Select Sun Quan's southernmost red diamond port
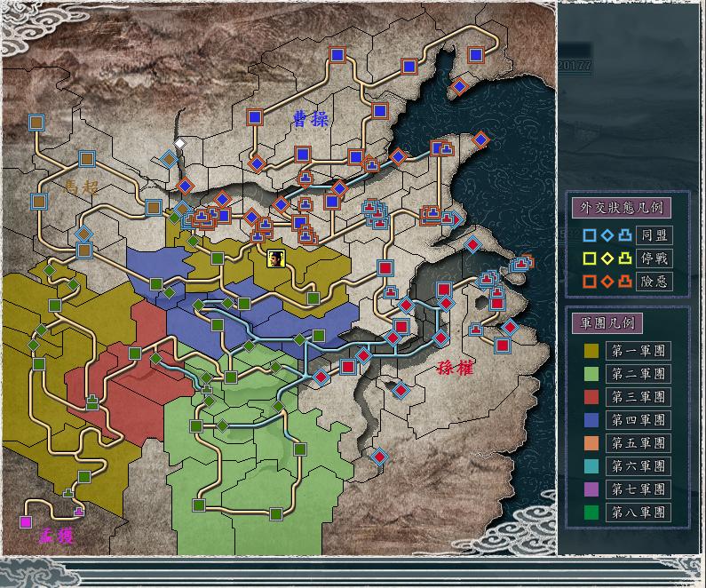This screenshot has height=588, width=706. (x=379, y=457)
